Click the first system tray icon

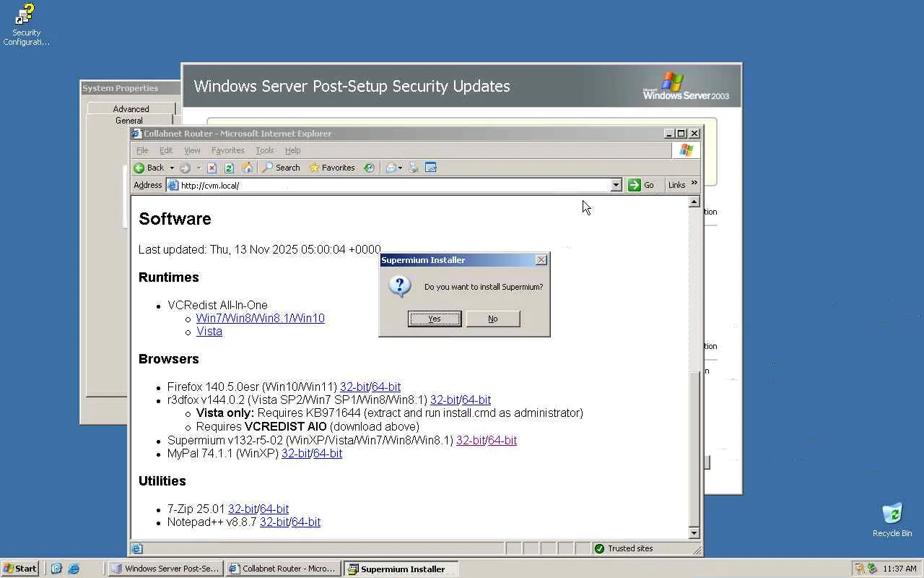[x=859, y=569]
